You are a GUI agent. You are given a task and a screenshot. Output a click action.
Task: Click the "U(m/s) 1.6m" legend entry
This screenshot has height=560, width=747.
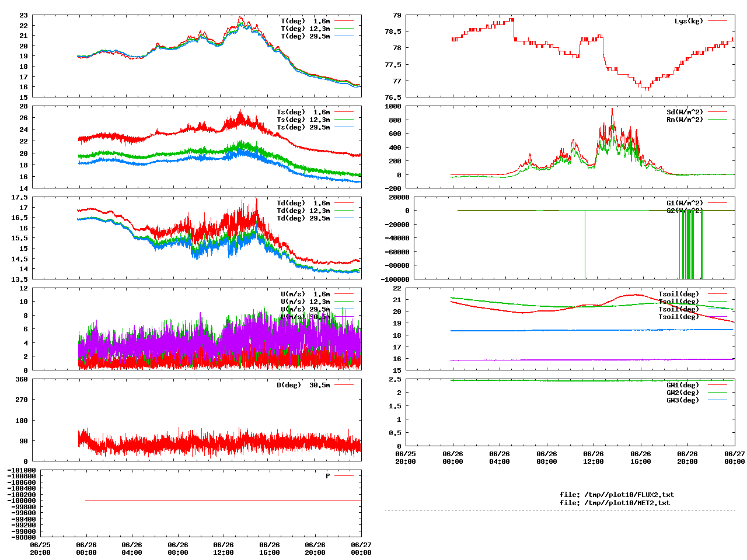click(x=305, y=294)
